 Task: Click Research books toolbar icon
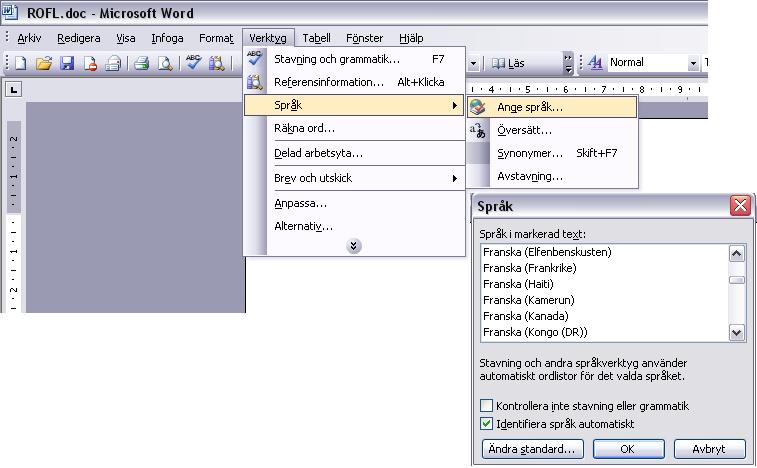(216, 63)
